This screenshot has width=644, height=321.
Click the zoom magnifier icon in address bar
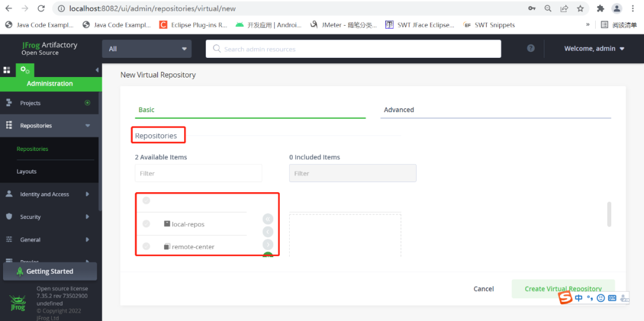[x=547, y=8]
